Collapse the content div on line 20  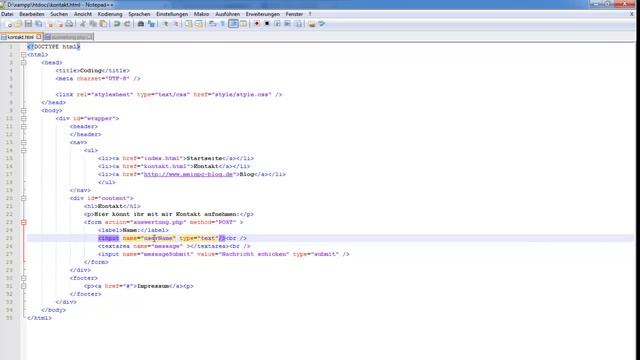point(24,198)
